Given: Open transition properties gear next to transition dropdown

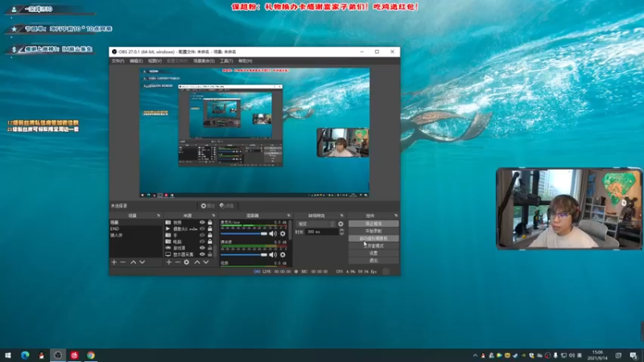Looking at the screenshot, I should (x=341, y=224).
